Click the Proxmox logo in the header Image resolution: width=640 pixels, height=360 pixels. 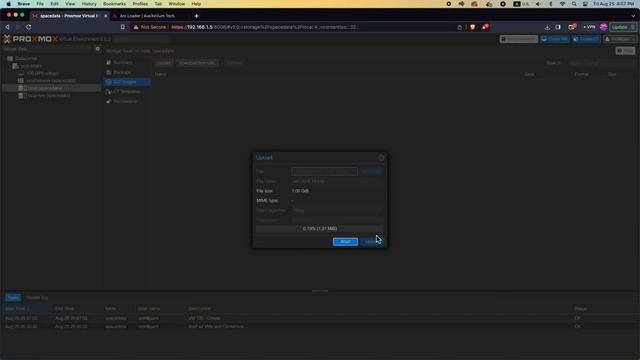coord(31,39)
